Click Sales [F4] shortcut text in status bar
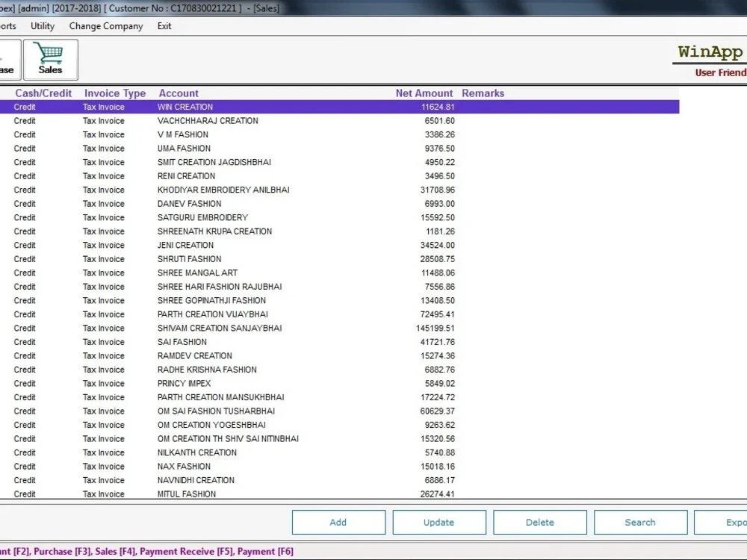 pyautogui.click(x=114, y=552)
